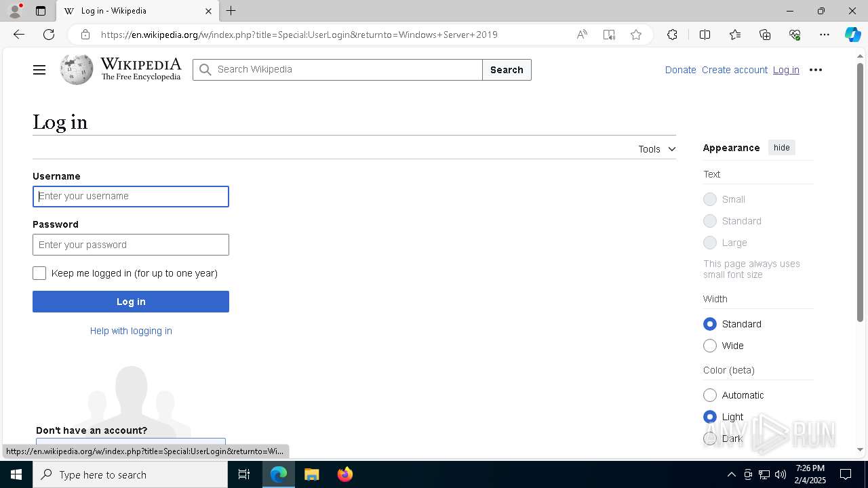The height and width of the screenshot is (488, 868).
Task: Select Light color radio button
Action: (710, 417)
